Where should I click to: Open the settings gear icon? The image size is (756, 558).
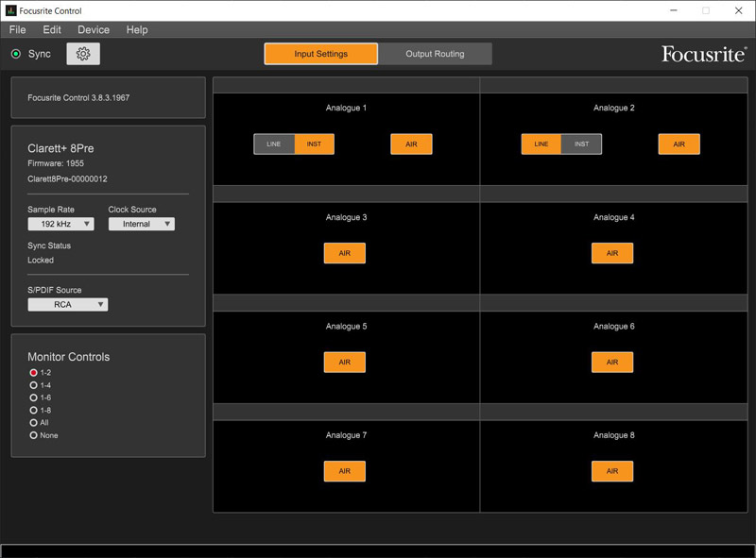point(83,54)
